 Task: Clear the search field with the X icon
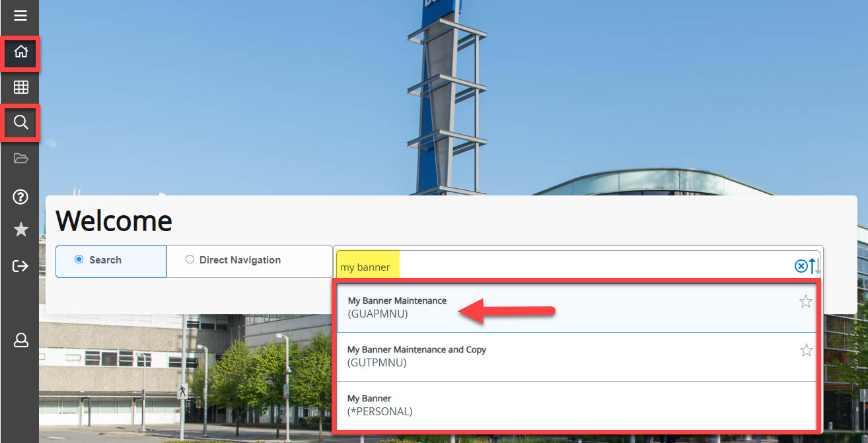(800, 265)
